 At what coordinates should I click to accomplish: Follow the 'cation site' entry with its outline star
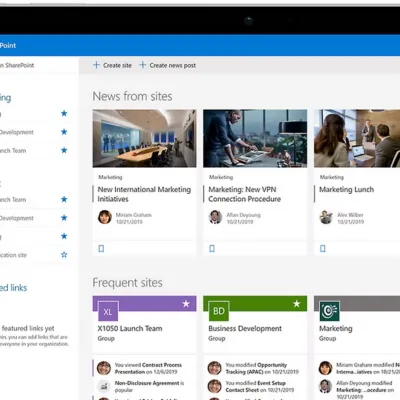(64, 255)
